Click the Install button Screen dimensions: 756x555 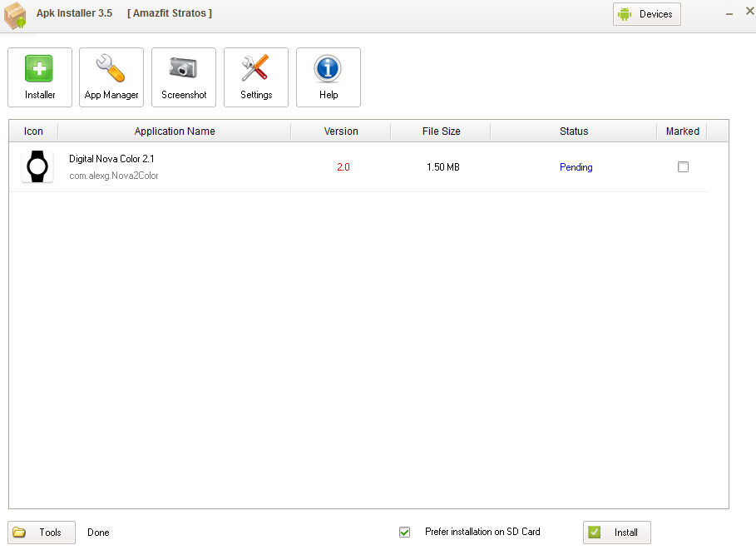click(616, 533)
